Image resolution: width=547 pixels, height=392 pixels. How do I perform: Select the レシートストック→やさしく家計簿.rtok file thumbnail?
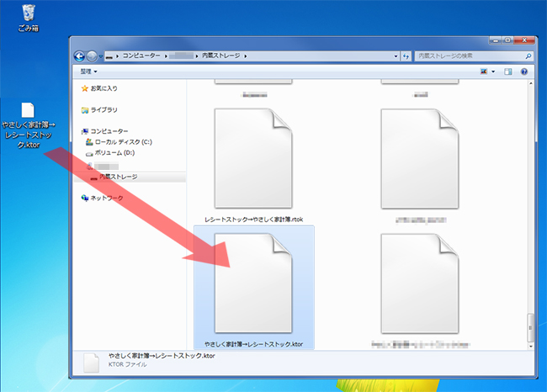click(x=253, y=158)
